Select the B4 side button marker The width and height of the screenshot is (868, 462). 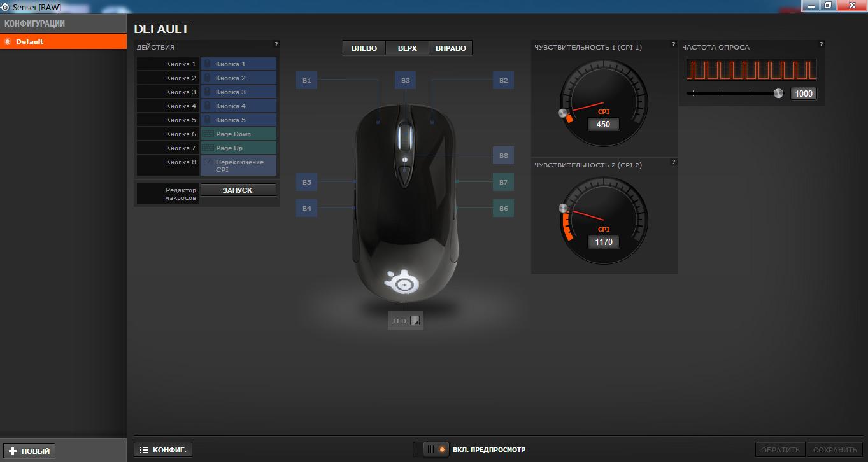(x=307, y=208)
